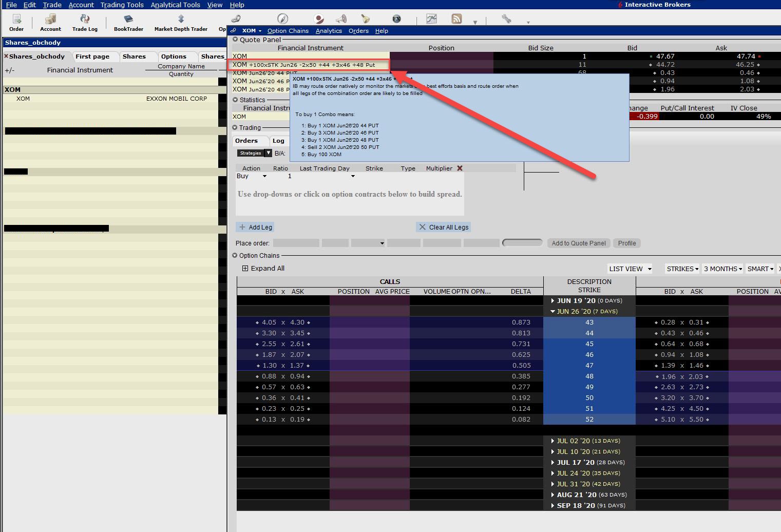Click the FX trader toolbar icon
The height and width of the screenshot is (532, 781).
(396, 19)
